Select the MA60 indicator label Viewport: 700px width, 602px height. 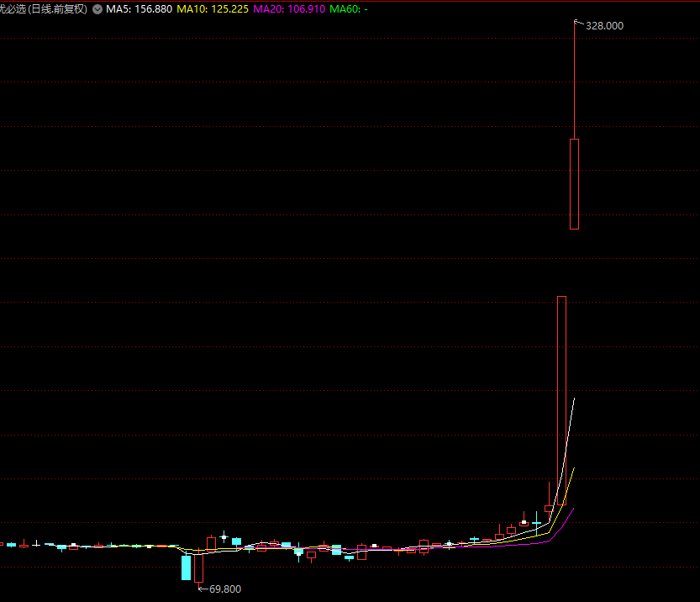pyautogui.click(x=349, y=9)
